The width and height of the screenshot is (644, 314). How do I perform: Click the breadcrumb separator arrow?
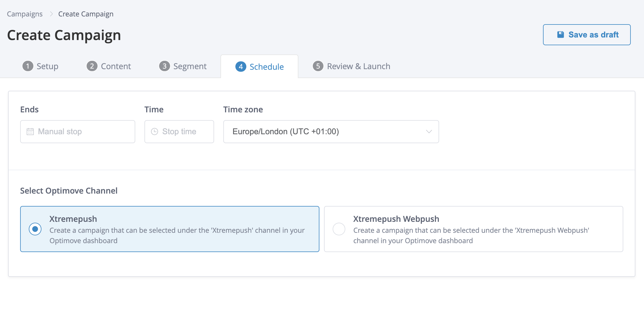(x=51, y=14)
